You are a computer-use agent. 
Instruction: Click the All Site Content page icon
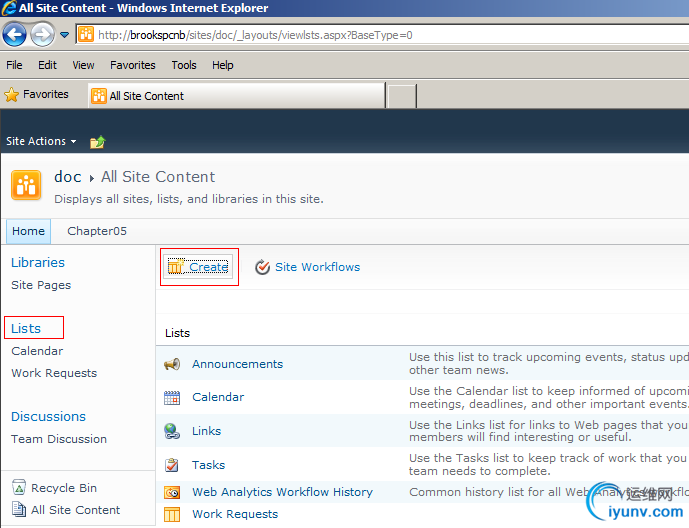click(19, 509)
